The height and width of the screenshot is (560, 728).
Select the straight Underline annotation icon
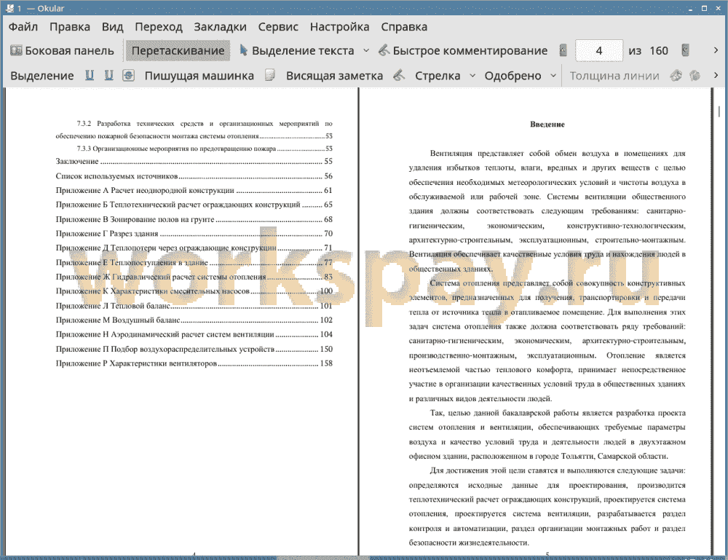click(x=89, y=75)
